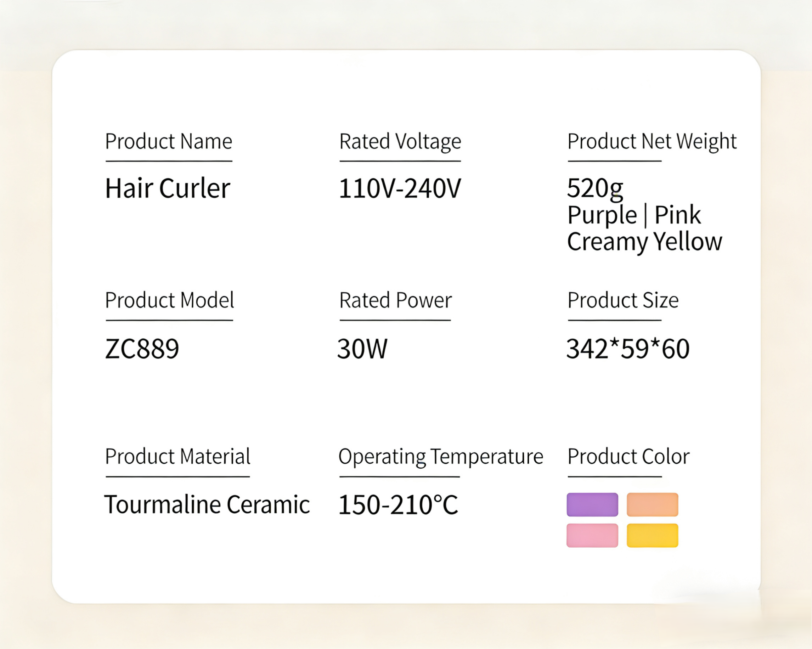Select the Hair Curler text
812x649 pixels.
coord(168,188)
